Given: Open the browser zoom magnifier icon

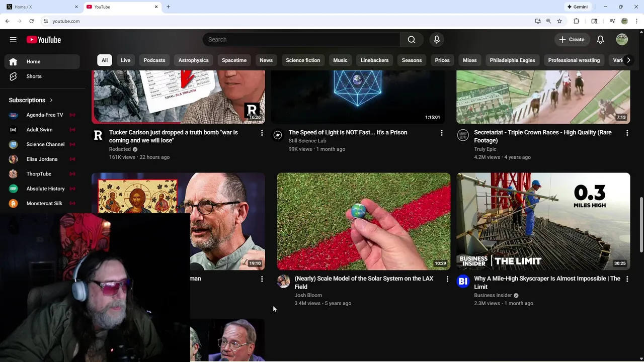Looking at the screenshot, I should [548, 21].
